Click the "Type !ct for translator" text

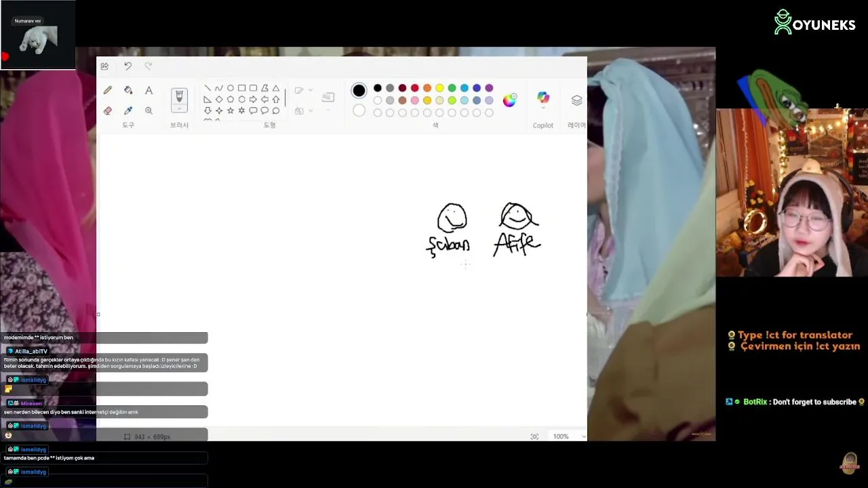(x=795, y=335)
